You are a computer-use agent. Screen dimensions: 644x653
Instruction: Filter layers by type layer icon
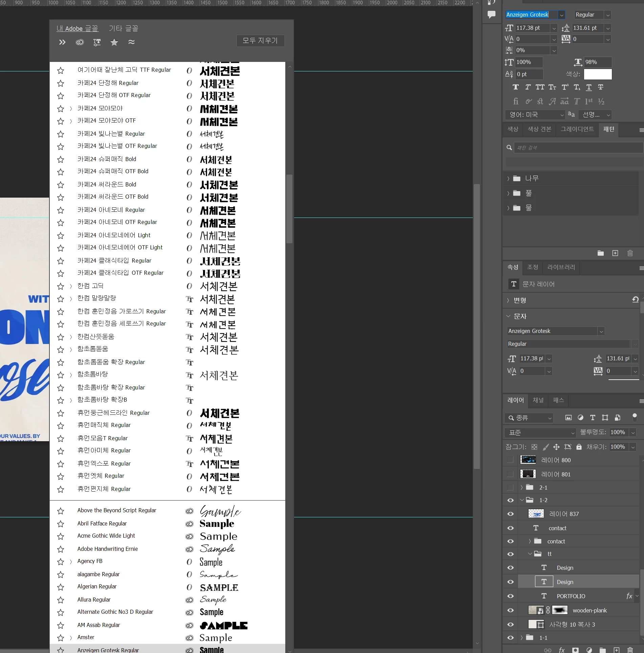593,418
